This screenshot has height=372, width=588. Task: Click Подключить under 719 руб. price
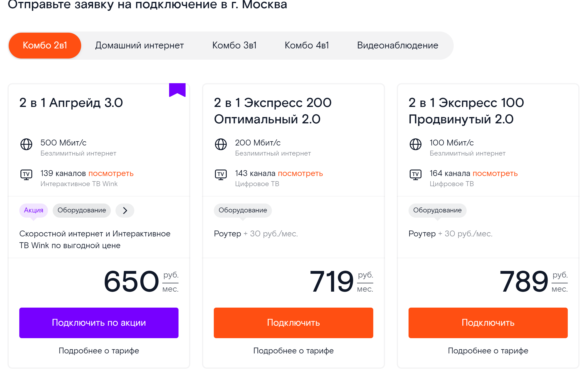293,323
